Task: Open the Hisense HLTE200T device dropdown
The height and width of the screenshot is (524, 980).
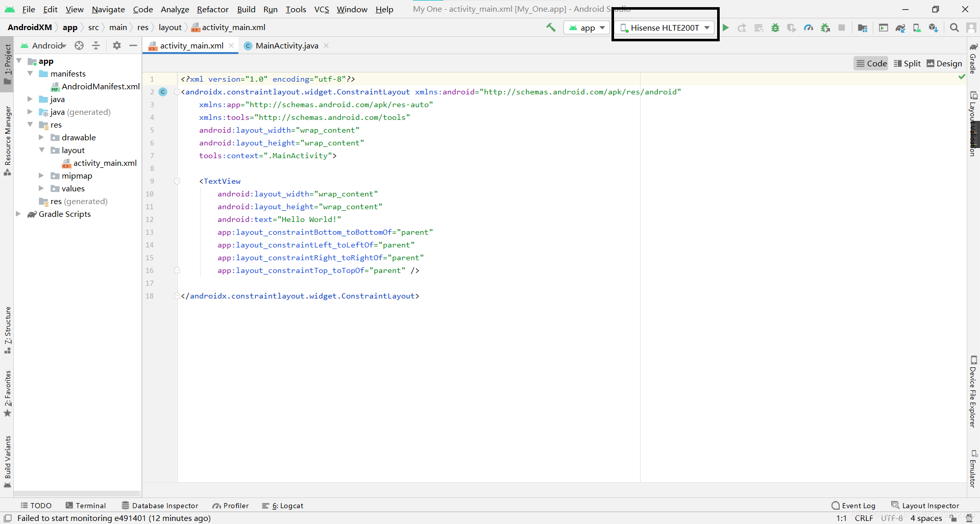Action: pyautogui.click(x=665, y=28)
